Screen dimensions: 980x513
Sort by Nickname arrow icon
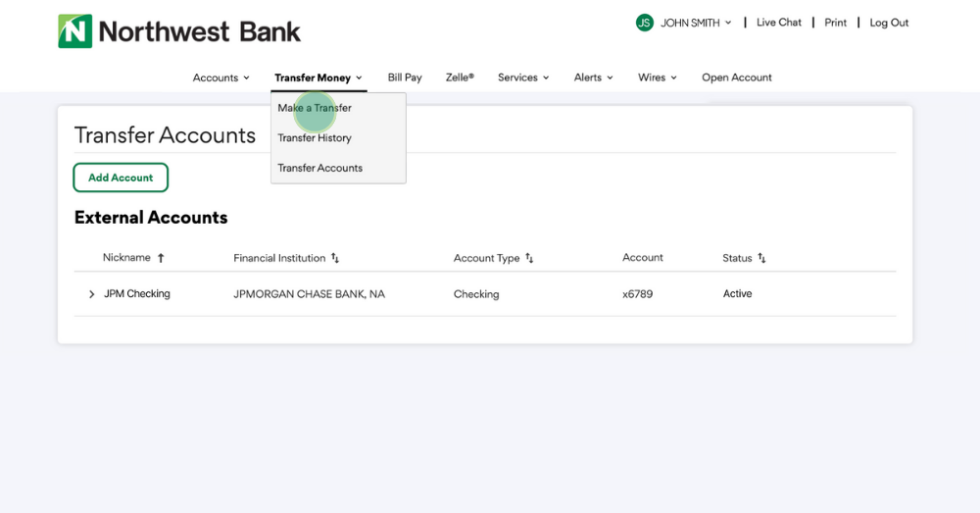pyautogui.click(x=161, y=258)
